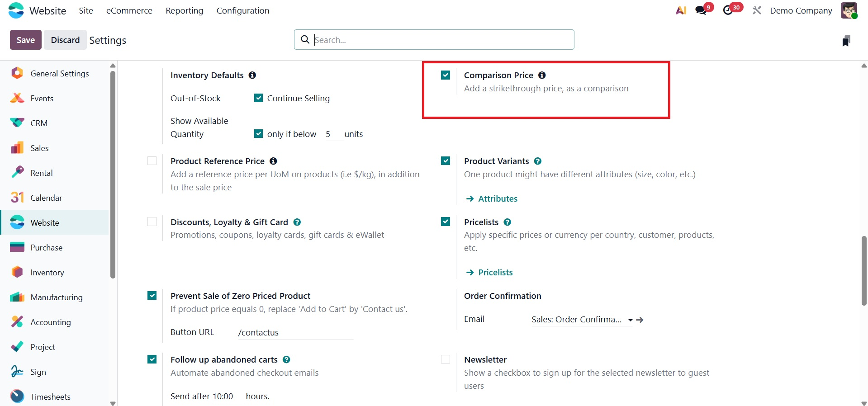Click the Save button

26,40
